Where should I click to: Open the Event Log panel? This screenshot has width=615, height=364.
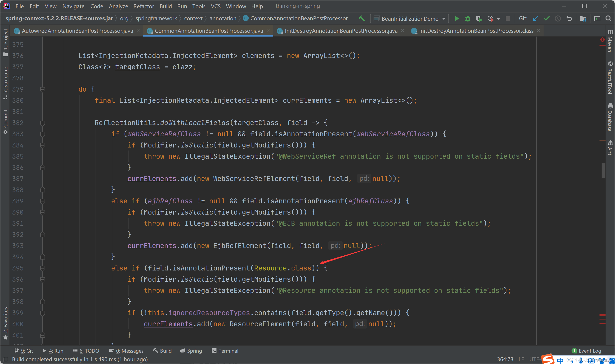pos(587,351)
